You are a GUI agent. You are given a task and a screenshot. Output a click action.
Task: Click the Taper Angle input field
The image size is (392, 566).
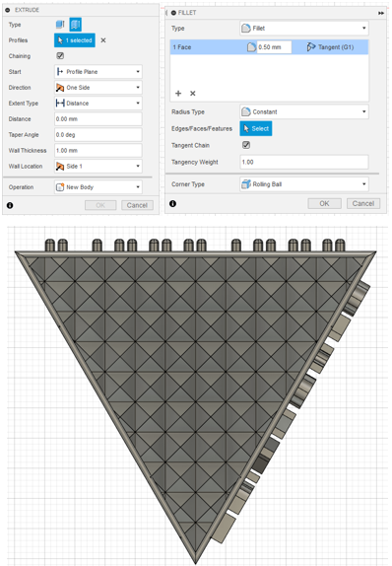click(x=98, y=135)
